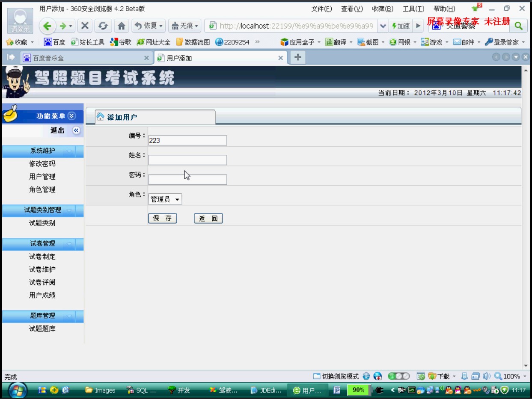Click the speaker icon in browser status bar
Screen dimensions: 532x399
(x=486, y=376)
